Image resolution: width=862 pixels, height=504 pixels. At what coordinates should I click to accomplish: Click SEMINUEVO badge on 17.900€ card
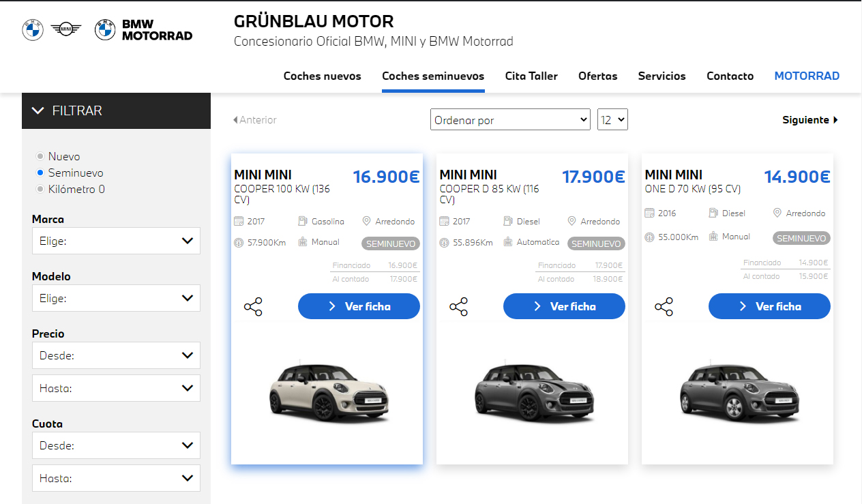coord(596,243)
